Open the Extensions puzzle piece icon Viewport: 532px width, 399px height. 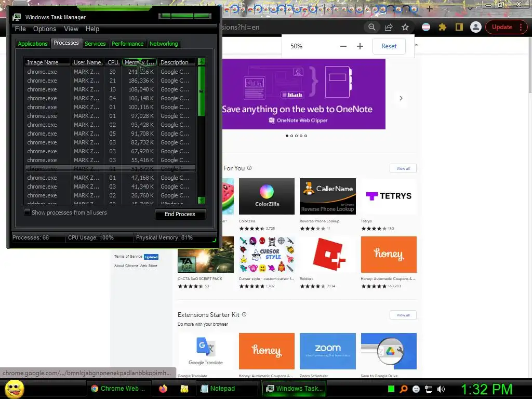point(443,27)
